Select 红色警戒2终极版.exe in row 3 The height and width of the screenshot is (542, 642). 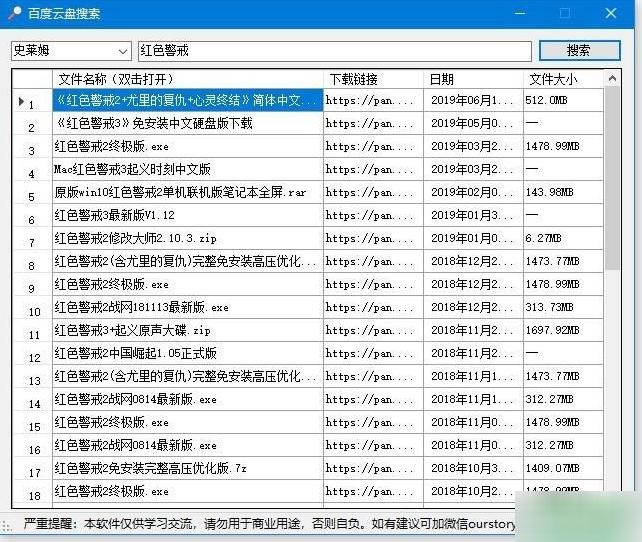click(188, 146)
